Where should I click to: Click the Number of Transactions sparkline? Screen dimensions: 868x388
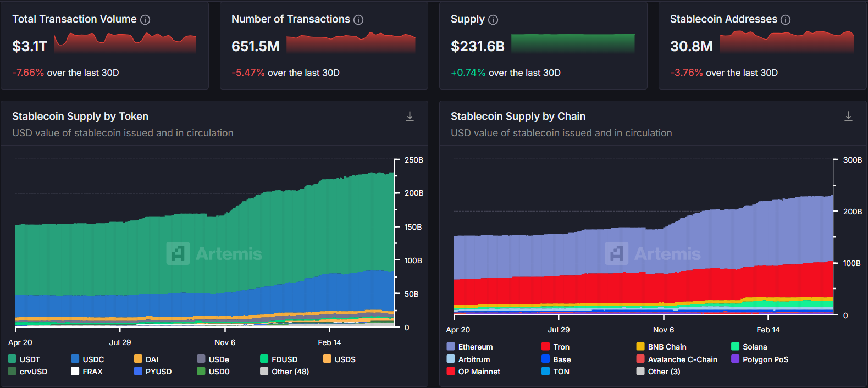tap(351, 43)
